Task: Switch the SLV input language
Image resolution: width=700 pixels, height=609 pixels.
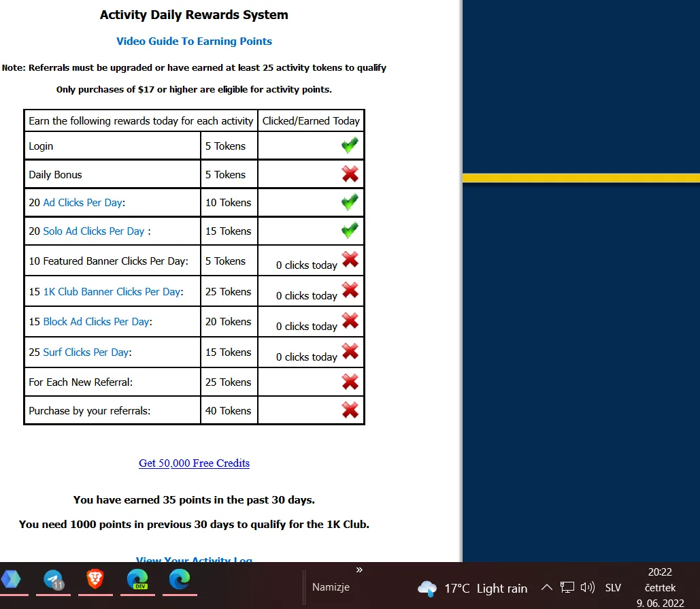Action: (x=613, y=588)
